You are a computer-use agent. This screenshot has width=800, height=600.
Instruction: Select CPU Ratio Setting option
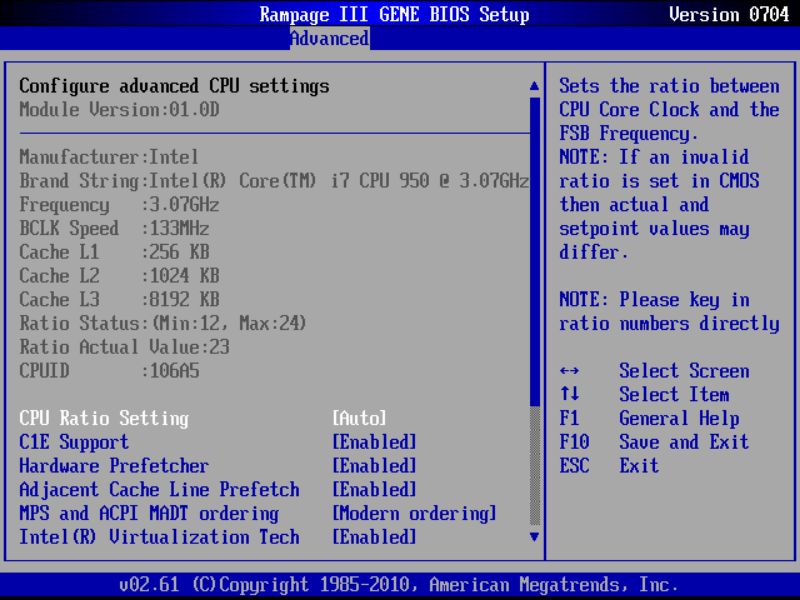point(104,418)
